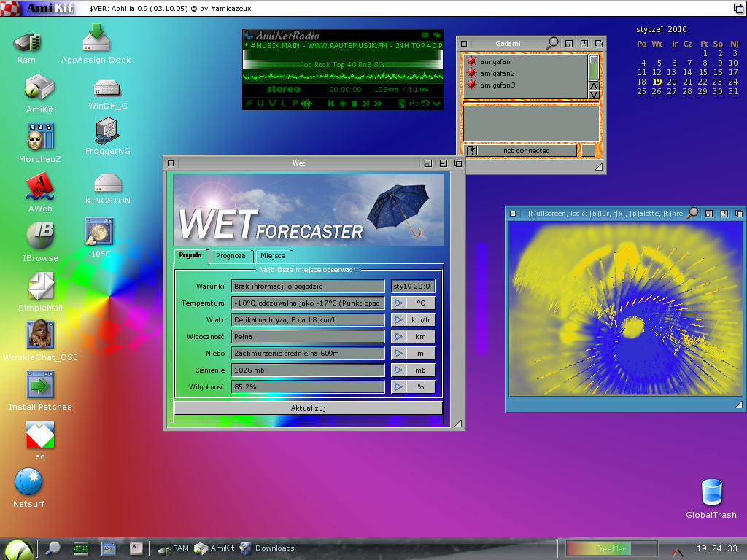The image size is (747, 560).
Task: Open the AmiKit start menu button
Action: click(x=18, y=550)
